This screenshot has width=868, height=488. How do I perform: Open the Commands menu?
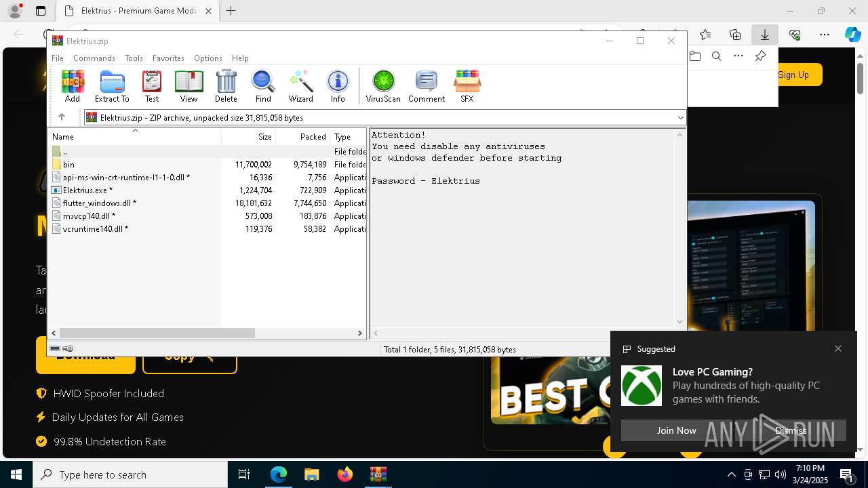94,58
